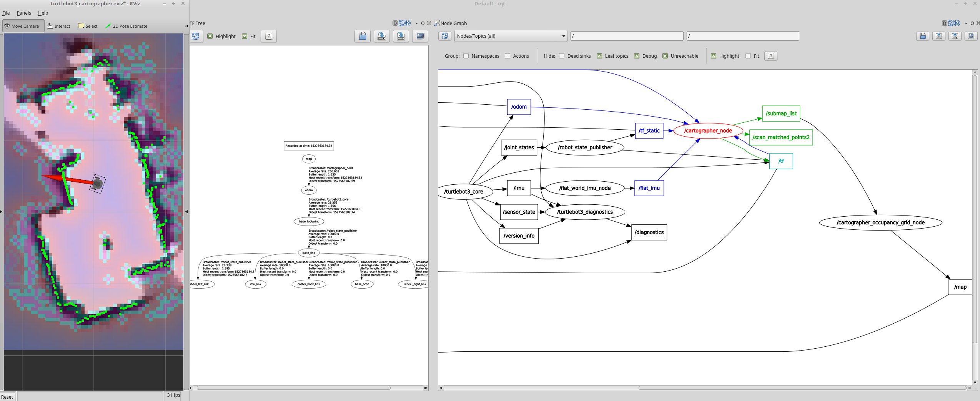Enable Namespaces grouping in Node Graph
Screen dimensions: 980x401
click(x=466, y=56)
